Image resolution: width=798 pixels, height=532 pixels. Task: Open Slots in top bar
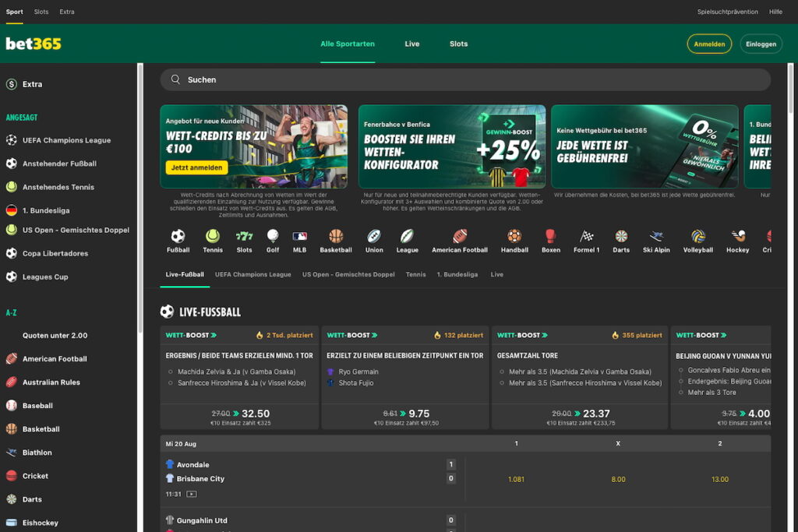pyautogui.click(x=41, y=12)
